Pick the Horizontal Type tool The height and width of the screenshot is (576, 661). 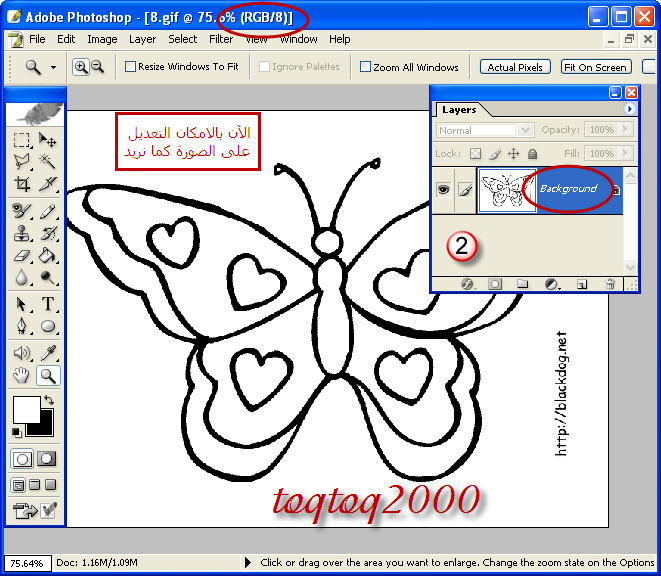47,305
